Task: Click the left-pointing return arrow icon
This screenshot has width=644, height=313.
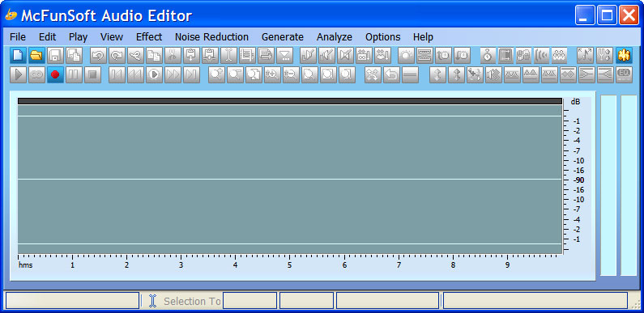Action: pyautogui.click(x=391, y=74)
